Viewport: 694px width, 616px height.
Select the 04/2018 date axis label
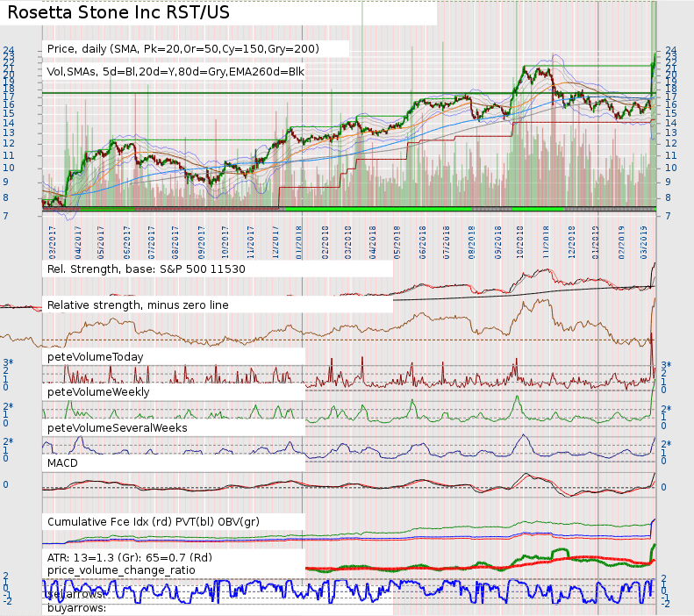[373, 243]
